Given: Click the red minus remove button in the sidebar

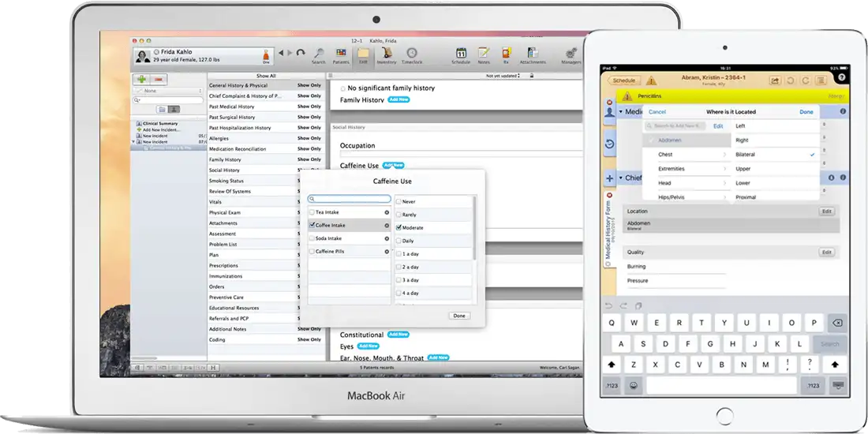Looking at the screenshot, I should tap(159, 80).
